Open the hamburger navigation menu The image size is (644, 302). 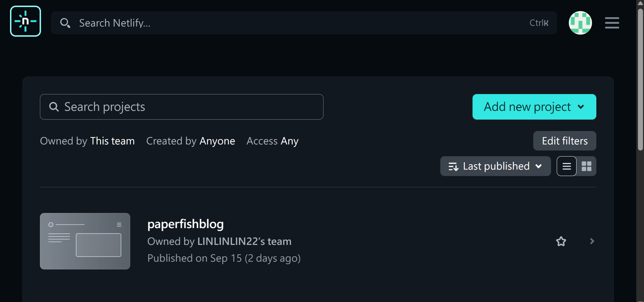(612, 23)
